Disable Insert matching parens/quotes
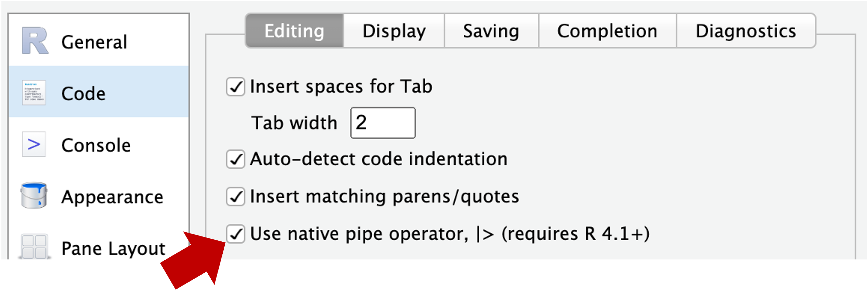Screen dimensions: 868x290 click(x=235, y=196)
